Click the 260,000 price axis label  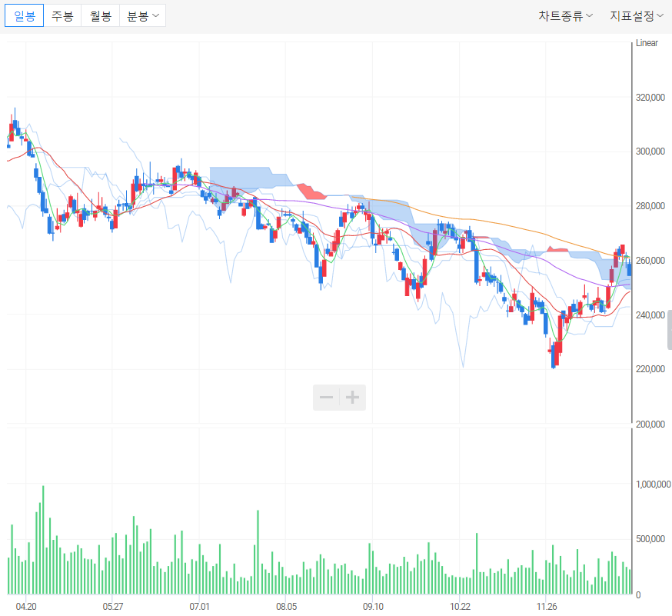click(x=650, y=261)
